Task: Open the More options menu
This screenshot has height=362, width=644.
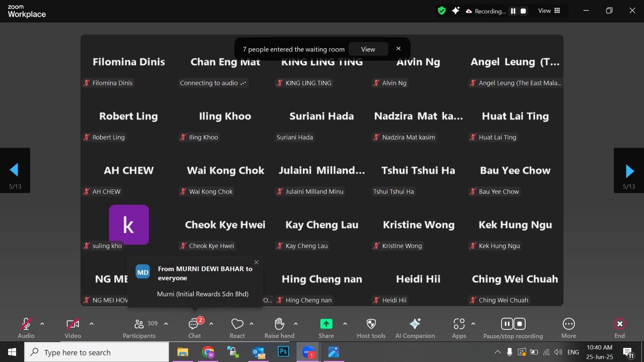Action: [569, 328]
